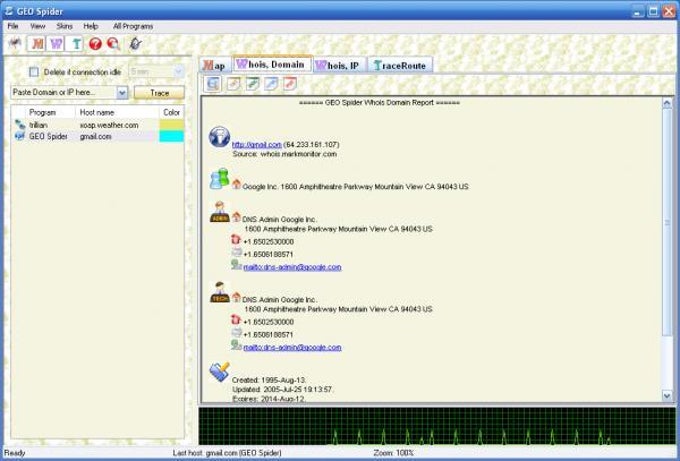Click the blue arrow icon in report toolbar
Image resolution: width=680 pixels, height=461 pixels.
[x=271, y=83]
